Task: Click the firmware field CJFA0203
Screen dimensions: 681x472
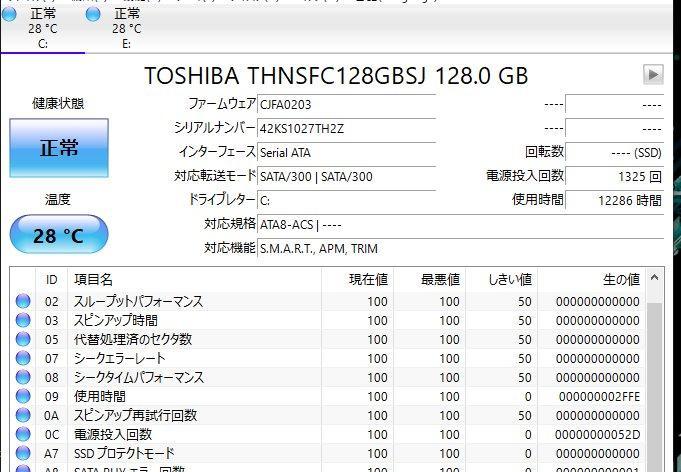Action: (347, 105)
